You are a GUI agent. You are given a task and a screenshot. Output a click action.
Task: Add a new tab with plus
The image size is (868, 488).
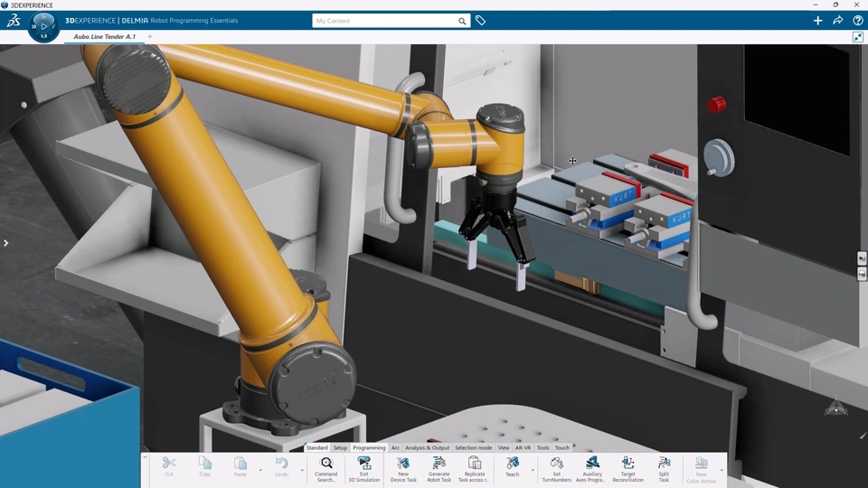(150, 36)
